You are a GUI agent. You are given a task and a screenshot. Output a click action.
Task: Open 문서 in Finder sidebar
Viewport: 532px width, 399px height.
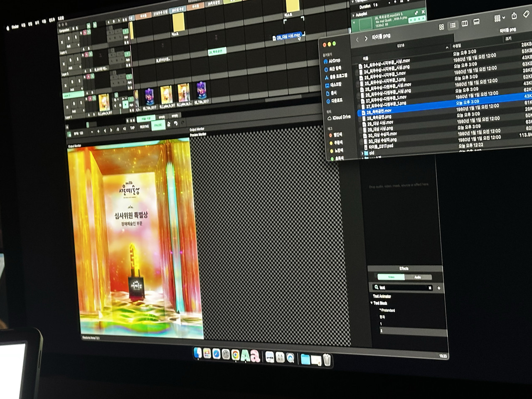click(x=331, y=93)
